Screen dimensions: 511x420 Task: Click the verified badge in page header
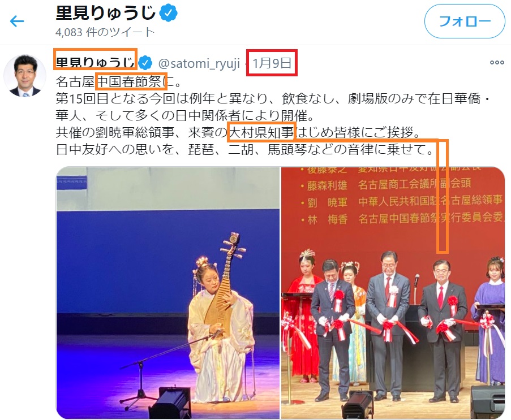pyautogui.click(x=168, y=14)
